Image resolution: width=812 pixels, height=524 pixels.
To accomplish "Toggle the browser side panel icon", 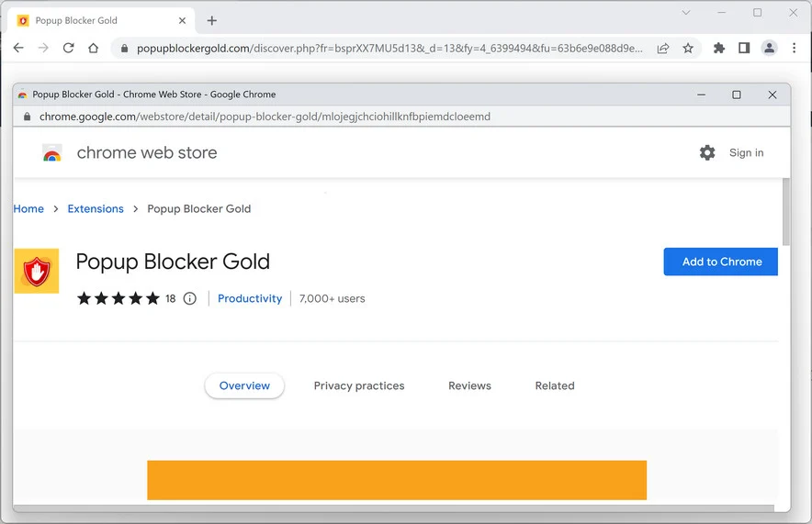I will pyautogui.click(x=744, y=48).
